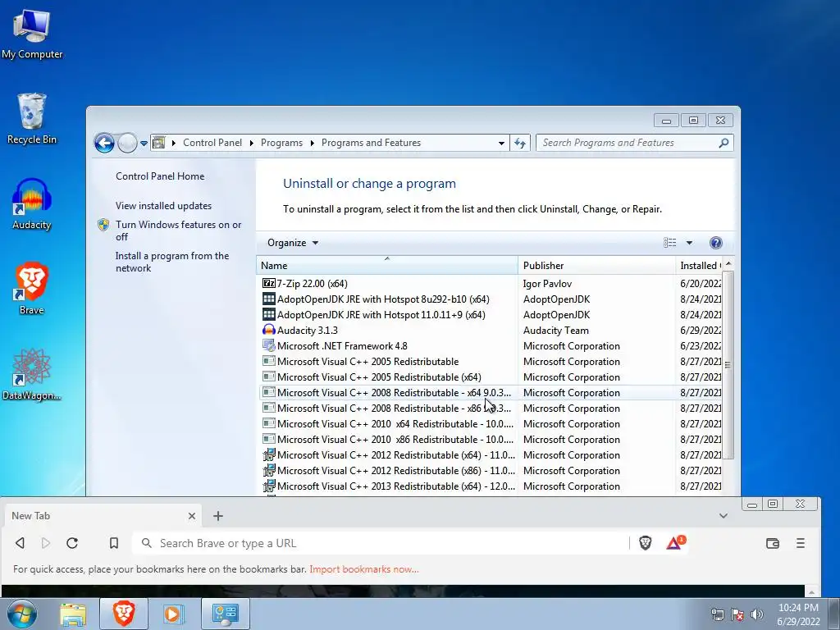Image resolution: width=840 pixels, height=630 pixels.
Task: Expand view options dropdown arrow
Action: (x=689, y=243)
